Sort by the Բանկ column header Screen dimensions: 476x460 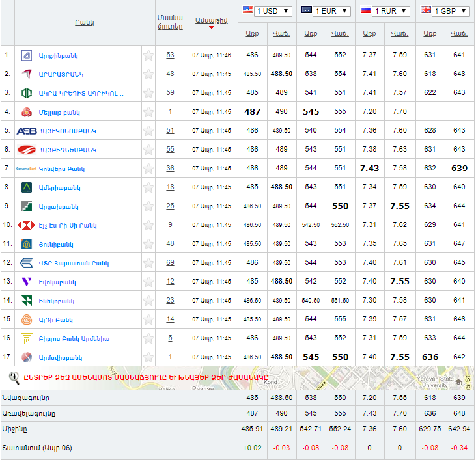[85, 22]
